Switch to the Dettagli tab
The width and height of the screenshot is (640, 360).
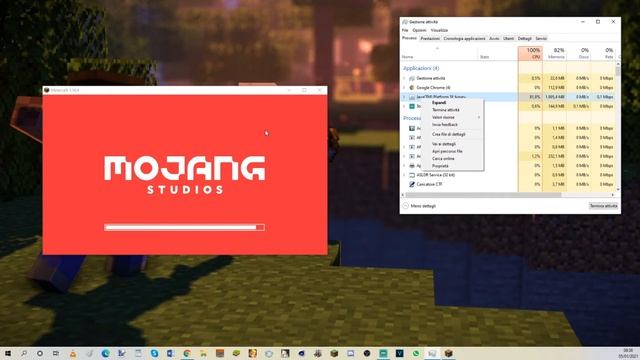click(x=525, y=38)
